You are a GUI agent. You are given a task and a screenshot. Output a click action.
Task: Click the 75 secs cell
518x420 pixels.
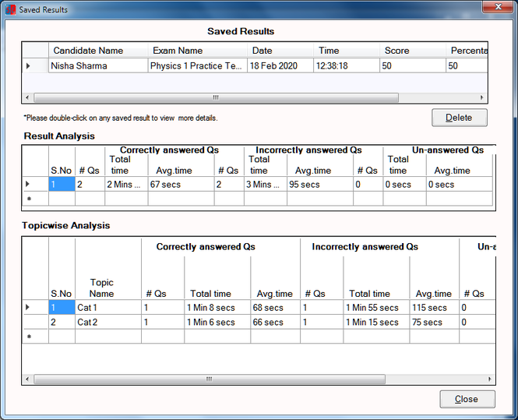[434, 322]
